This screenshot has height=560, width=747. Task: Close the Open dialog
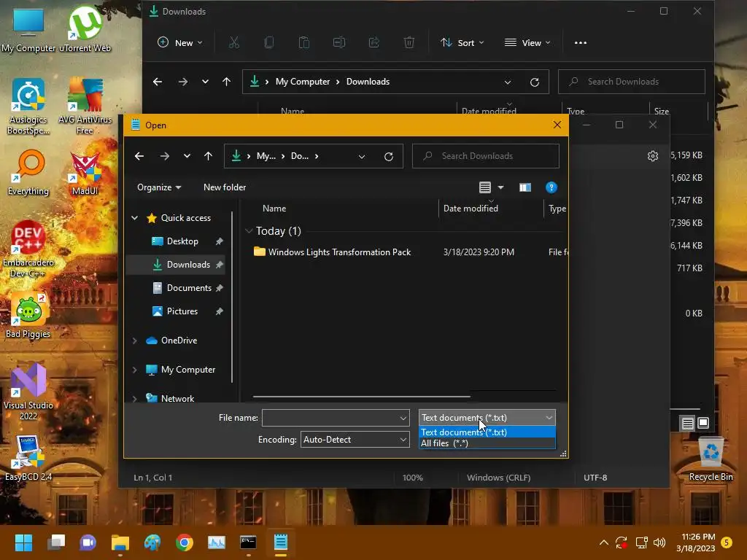(557, 125)
